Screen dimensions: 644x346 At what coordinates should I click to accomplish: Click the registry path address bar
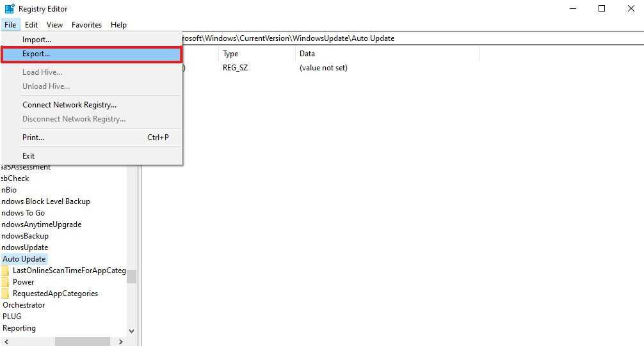tap(412, 38)
